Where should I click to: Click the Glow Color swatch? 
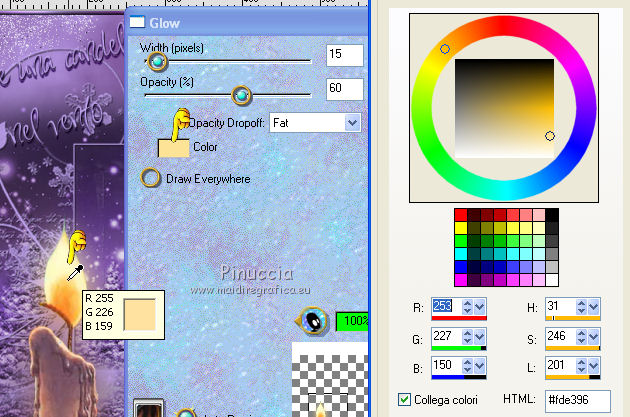[174, 148]
